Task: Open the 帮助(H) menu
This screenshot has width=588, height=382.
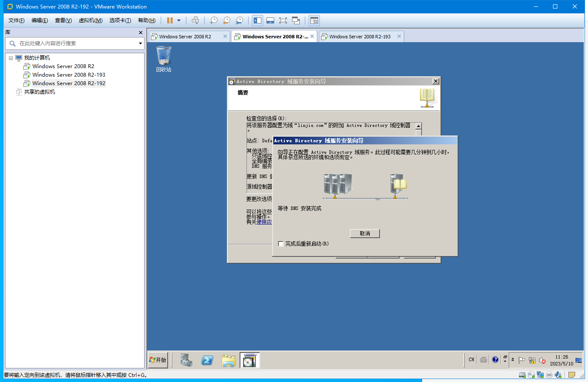Action: (x=147, y=20)
